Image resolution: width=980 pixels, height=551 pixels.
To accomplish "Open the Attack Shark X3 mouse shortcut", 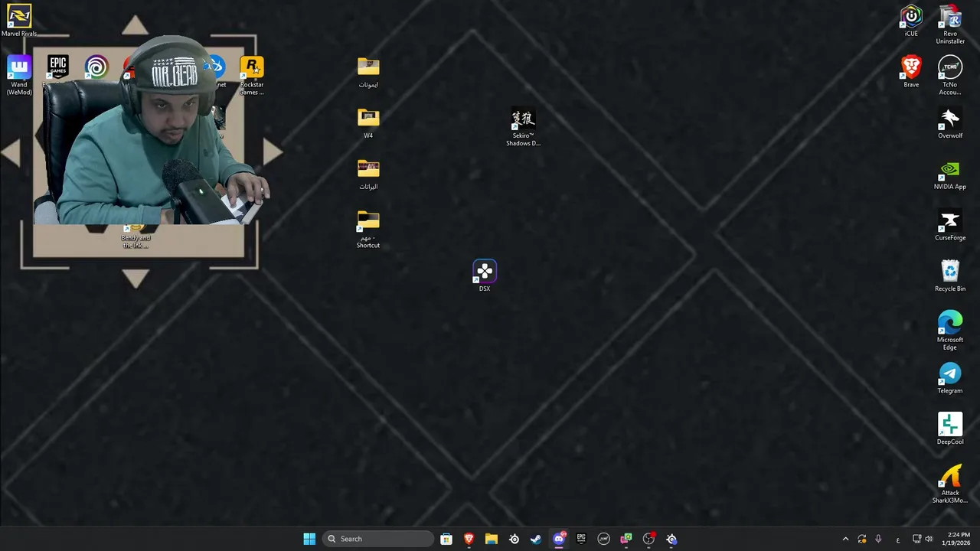I will tap(950, 484).
